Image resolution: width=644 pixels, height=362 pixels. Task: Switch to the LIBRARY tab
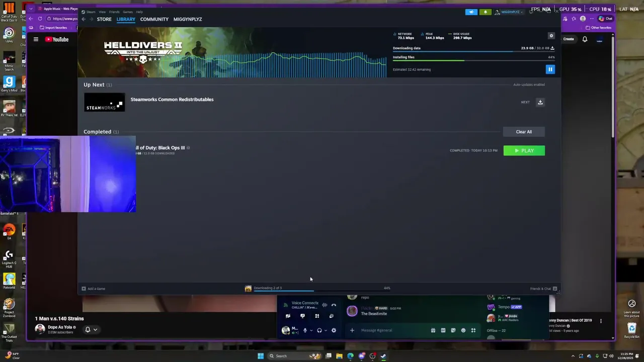pyautogui.click(x=126, y=19)
